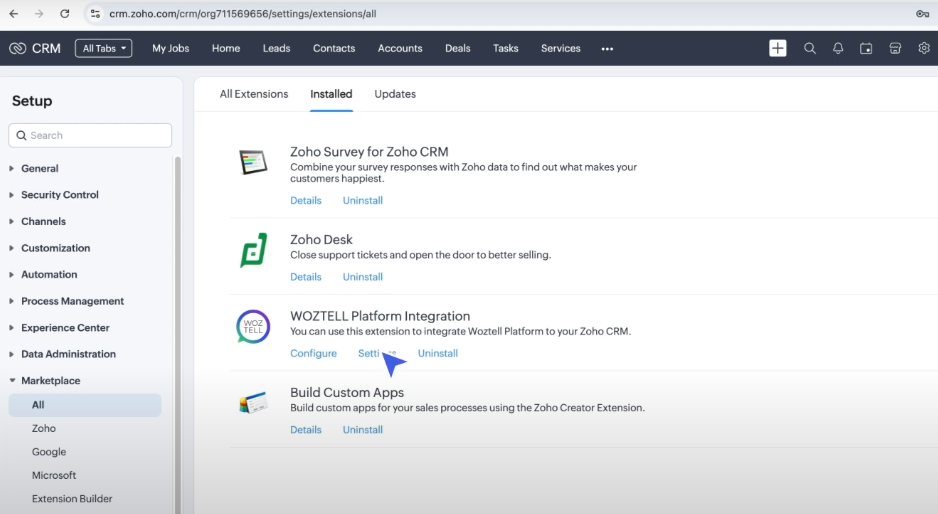The height and width of the screenshot is (514, 938).
Task: Click the Zoho Desk green logo
Action: point(253,250)
